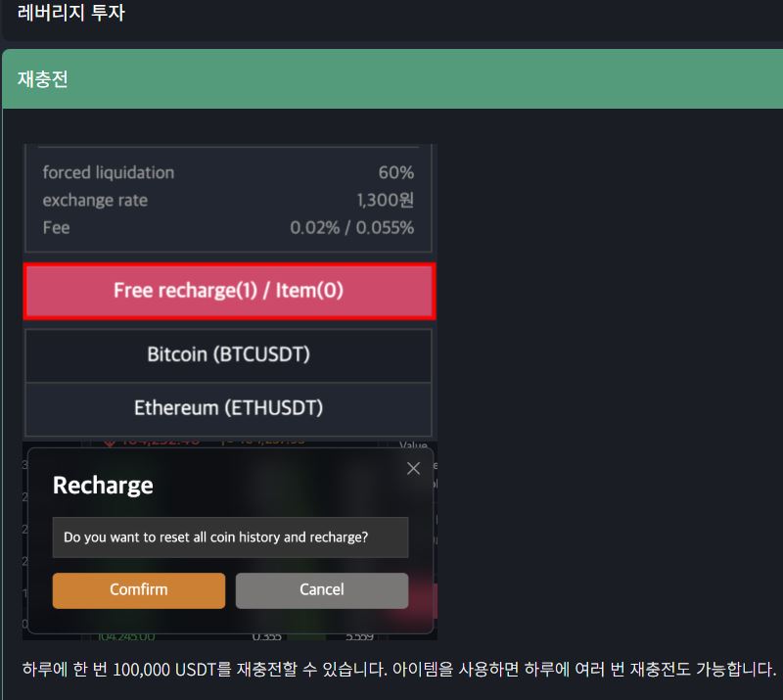Click the Free recharge(1) / Item(0) button
Image resolution: width=783 pixels, height=700 pixels.
pos(229,291)
